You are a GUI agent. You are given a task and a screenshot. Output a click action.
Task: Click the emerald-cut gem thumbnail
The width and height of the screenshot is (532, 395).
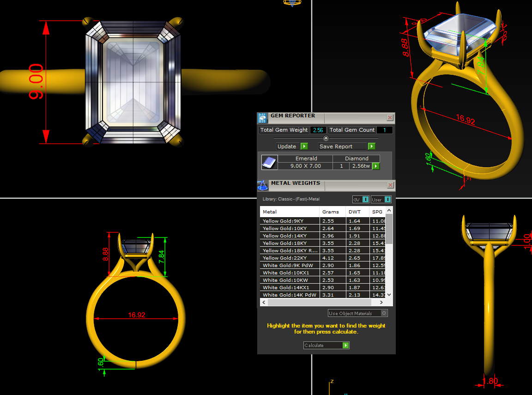(269, 162)
